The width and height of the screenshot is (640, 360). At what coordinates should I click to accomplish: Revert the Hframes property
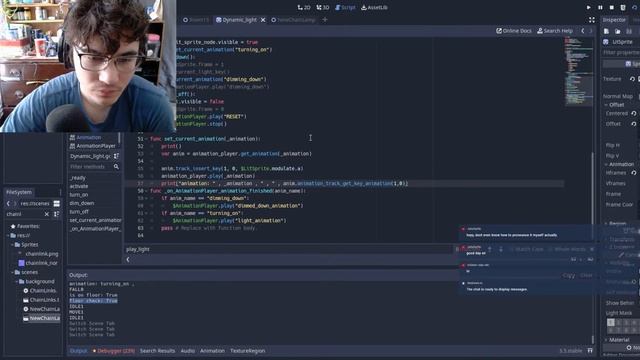click(634, 173)
